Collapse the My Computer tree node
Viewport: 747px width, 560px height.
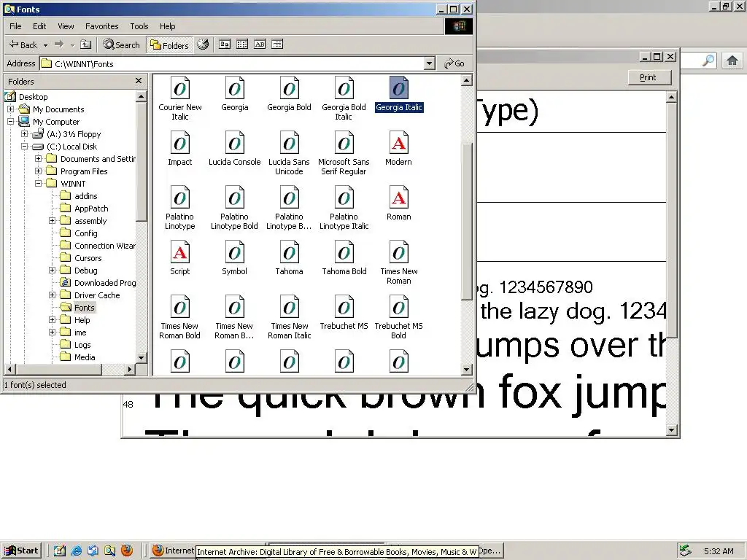point(10,122)
